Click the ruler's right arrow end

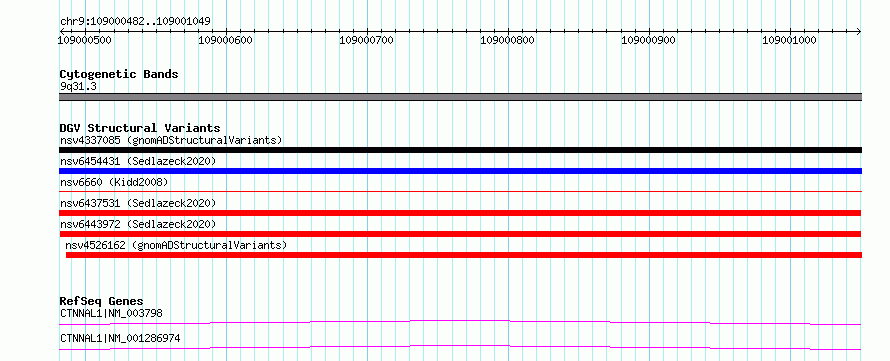click(858, 31)
